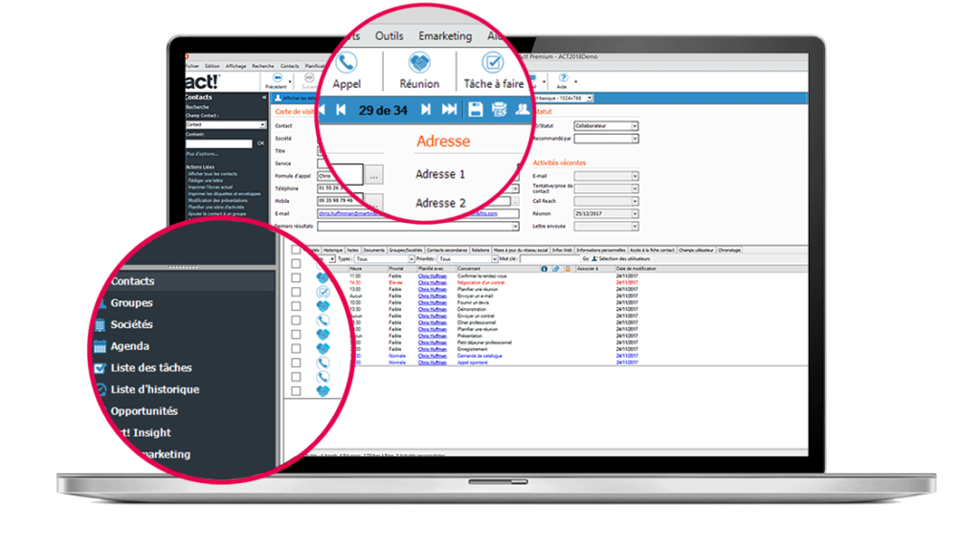Switch to the Historique tab
Viewport: 980px width, 551px height.
(332, 250)
